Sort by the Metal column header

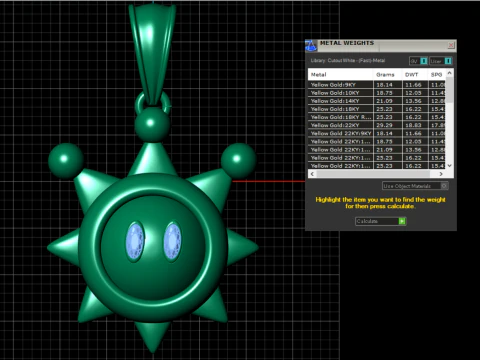[340, 75]
